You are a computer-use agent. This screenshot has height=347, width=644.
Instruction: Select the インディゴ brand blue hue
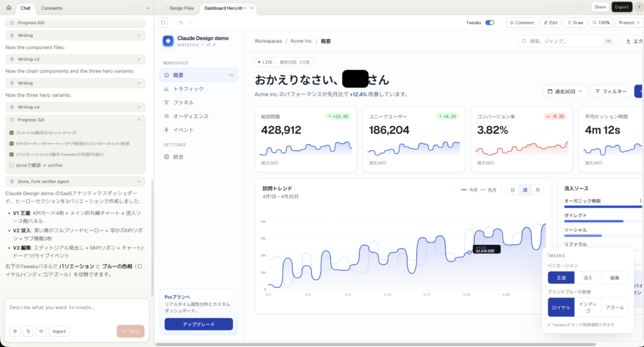pyautogui.click(x=587, y=307)
